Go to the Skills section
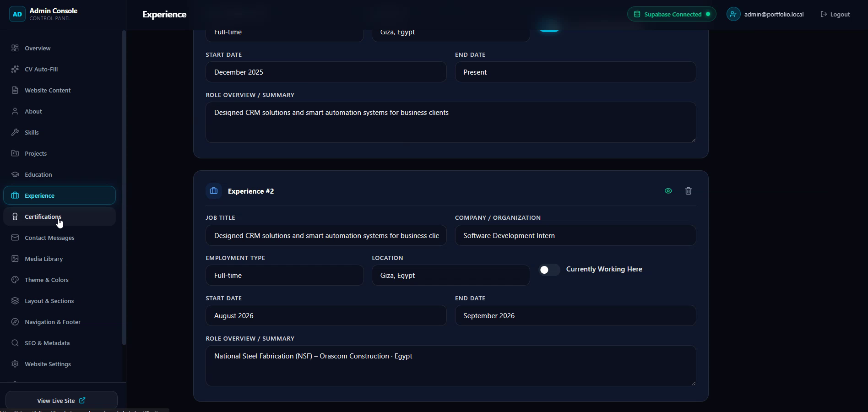 click(60, 132)
